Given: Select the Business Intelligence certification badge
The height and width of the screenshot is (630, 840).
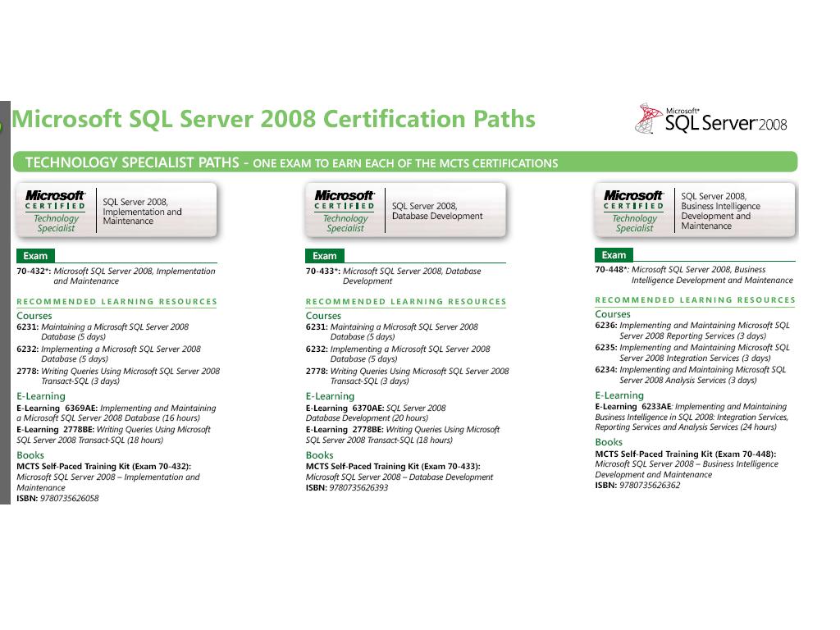Looking at the screenshot, I should point(694,210).
